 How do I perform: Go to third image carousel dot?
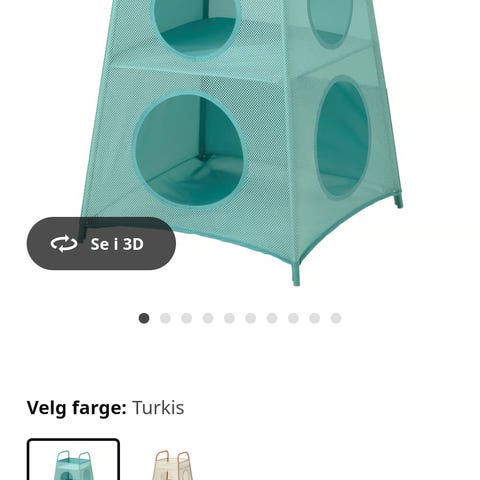click(x=187, y=318)
